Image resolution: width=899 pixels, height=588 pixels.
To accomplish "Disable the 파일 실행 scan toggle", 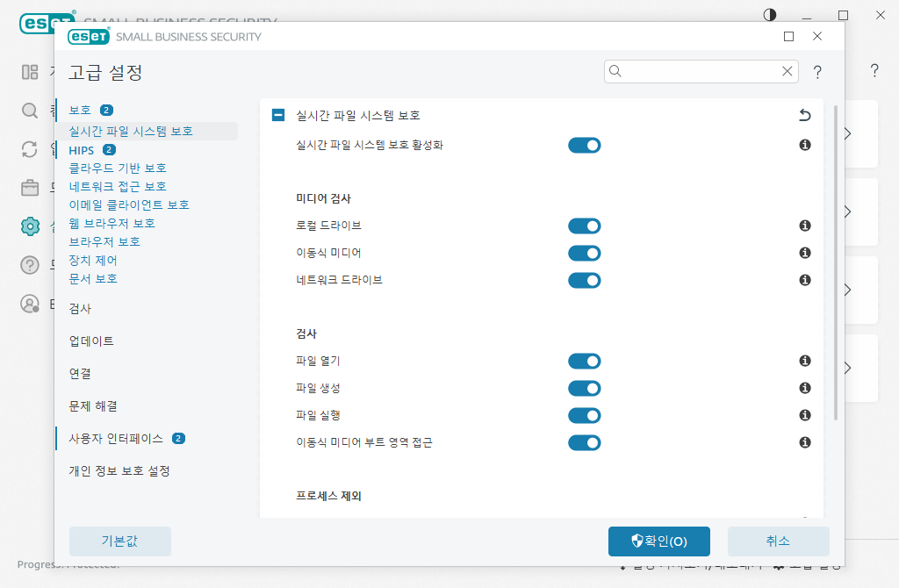I will click(585, 415).
